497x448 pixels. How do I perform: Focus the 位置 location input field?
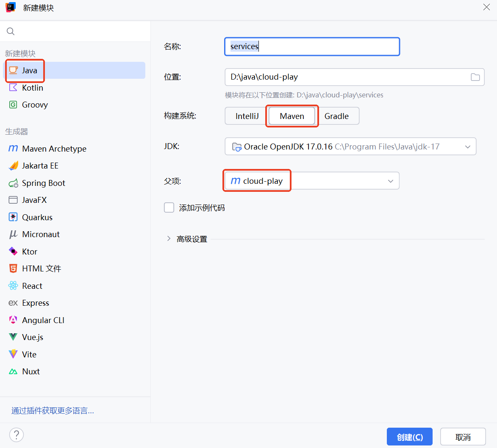coord(354,77)
